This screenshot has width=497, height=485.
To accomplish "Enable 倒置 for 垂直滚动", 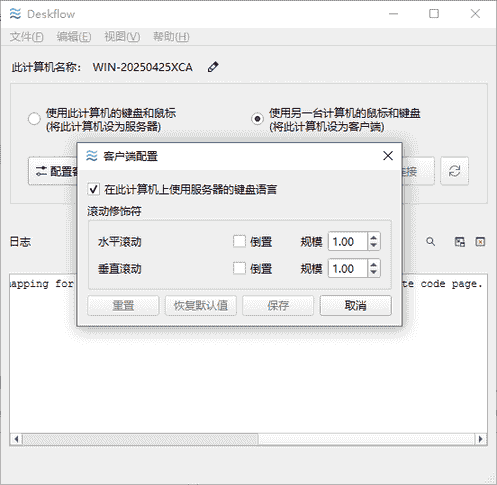I will tap(239, 268).
